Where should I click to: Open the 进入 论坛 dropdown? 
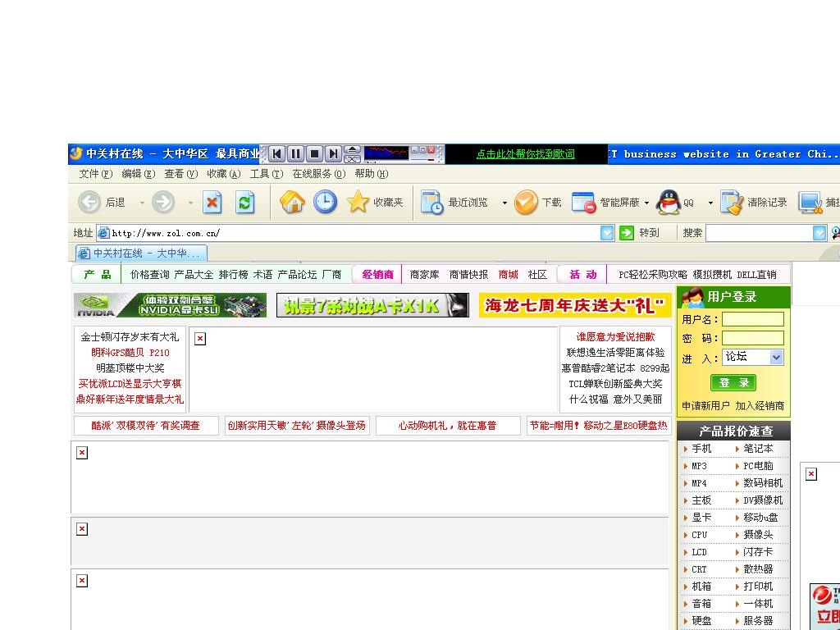click(x=776, y=357)
